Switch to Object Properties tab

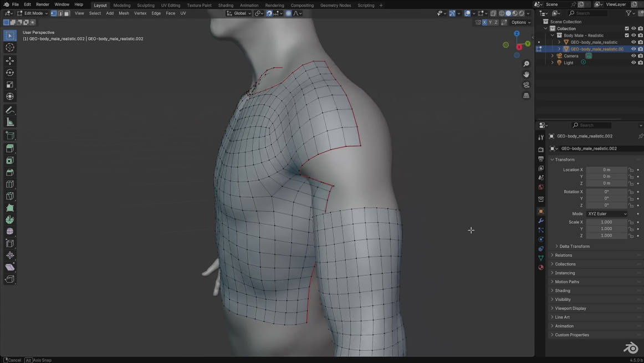pyautogui.click(x=541, y=211)
